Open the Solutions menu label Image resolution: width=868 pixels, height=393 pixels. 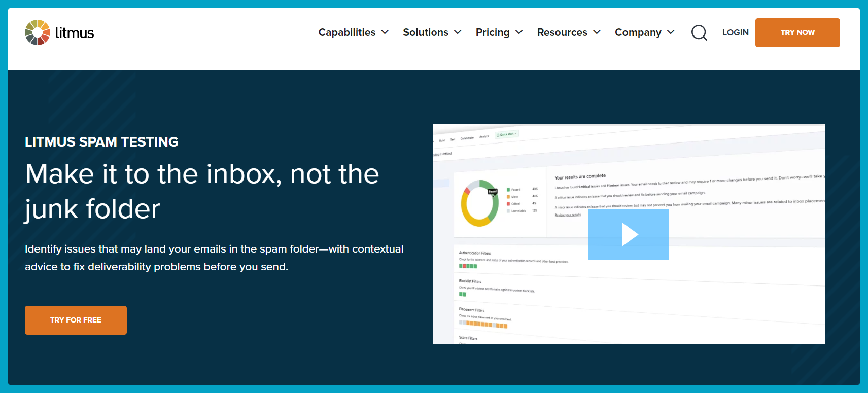click(x=425, y=32)
